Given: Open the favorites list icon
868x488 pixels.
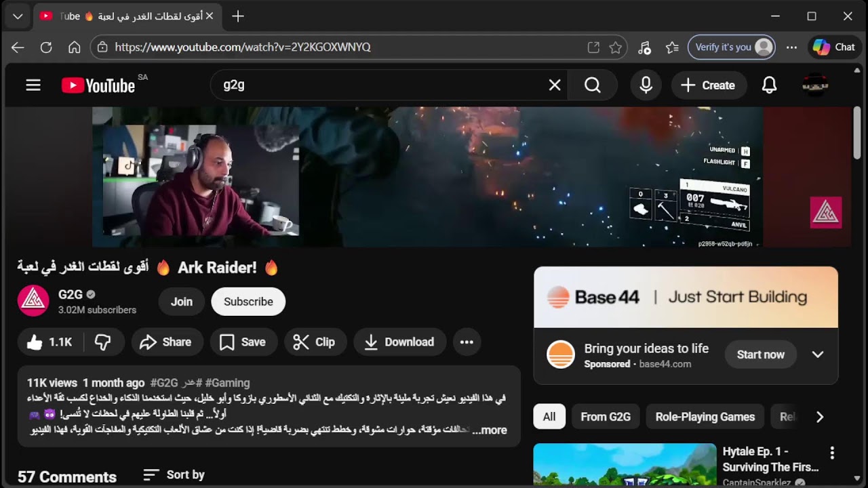Looking at the screenshot, I should tap(672, 47).
